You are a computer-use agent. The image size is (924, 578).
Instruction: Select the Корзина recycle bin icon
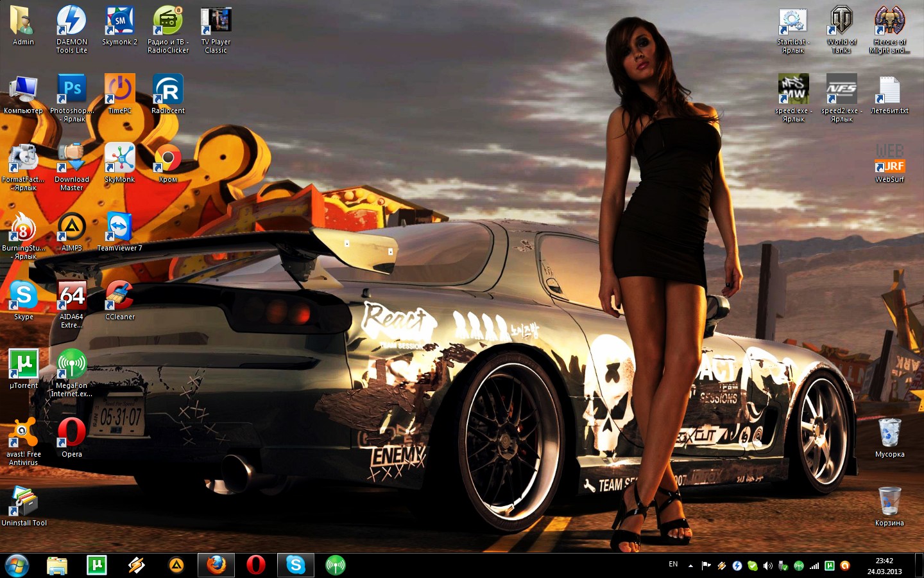point(889,507)
